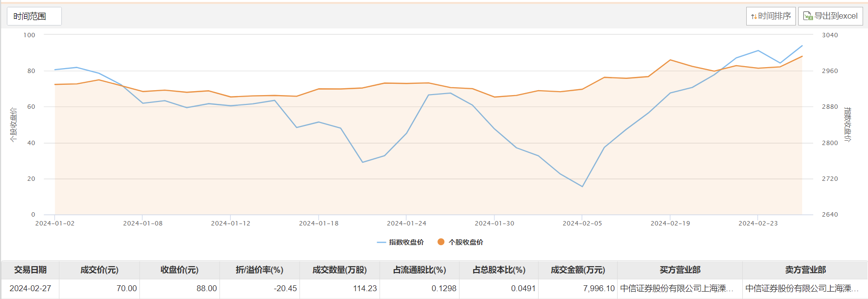Click the 2024-02-05 x-axis label
The height and width of the screenshot is (299, 868).
[x=582, y=224]
